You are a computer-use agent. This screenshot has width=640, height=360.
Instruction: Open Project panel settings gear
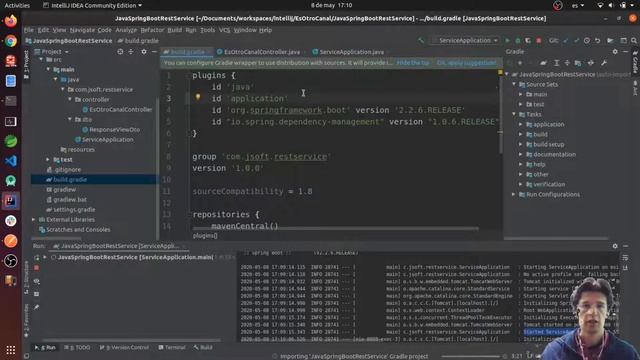tap(144, 52)
